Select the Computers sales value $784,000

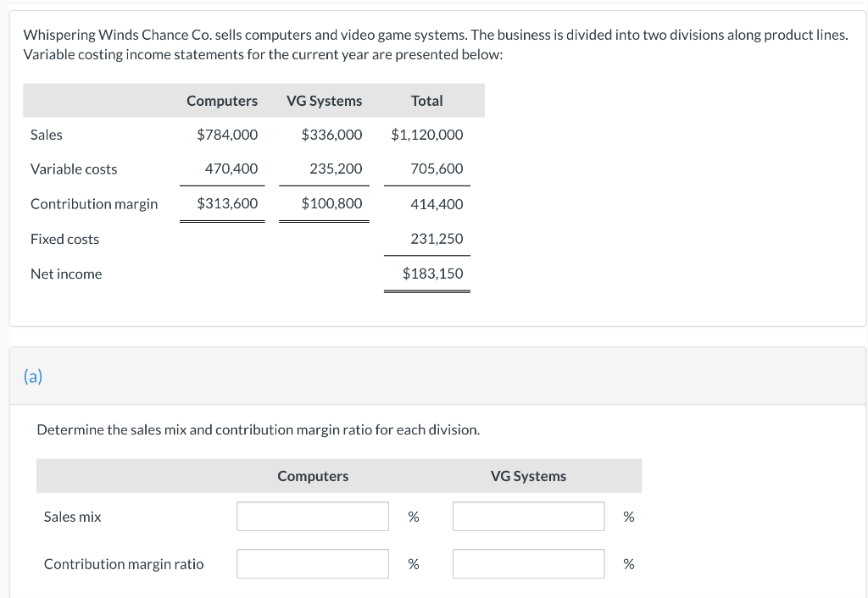pos(227,135)
